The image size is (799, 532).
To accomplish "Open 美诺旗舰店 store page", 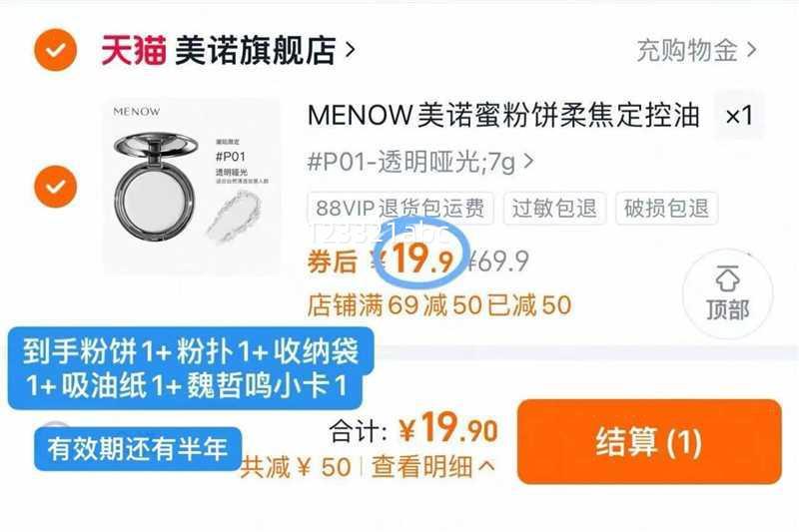I will [256, 50].
